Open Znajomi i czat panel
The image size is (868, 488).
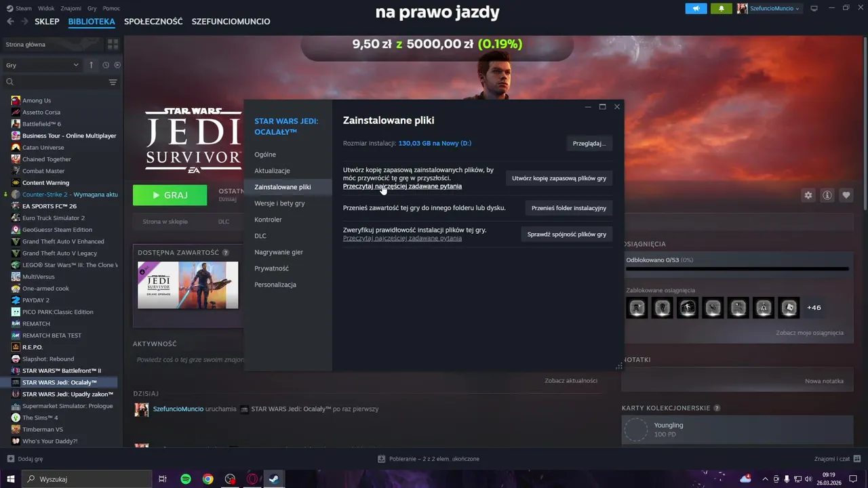[836, 459]
